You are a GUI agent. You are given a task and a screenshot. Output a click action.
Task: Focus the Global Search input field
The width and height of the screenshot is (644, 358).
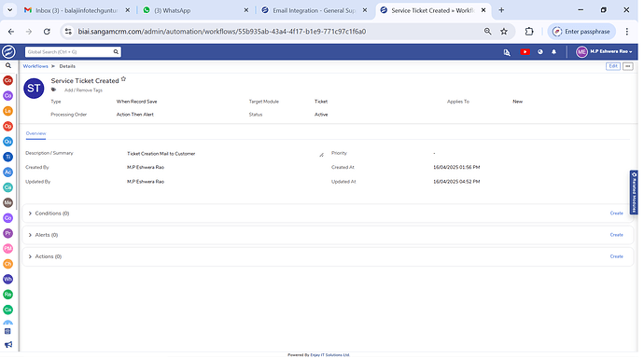69,52
